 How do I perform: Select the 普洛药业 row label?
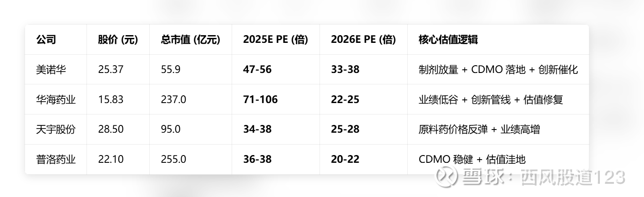56,159
